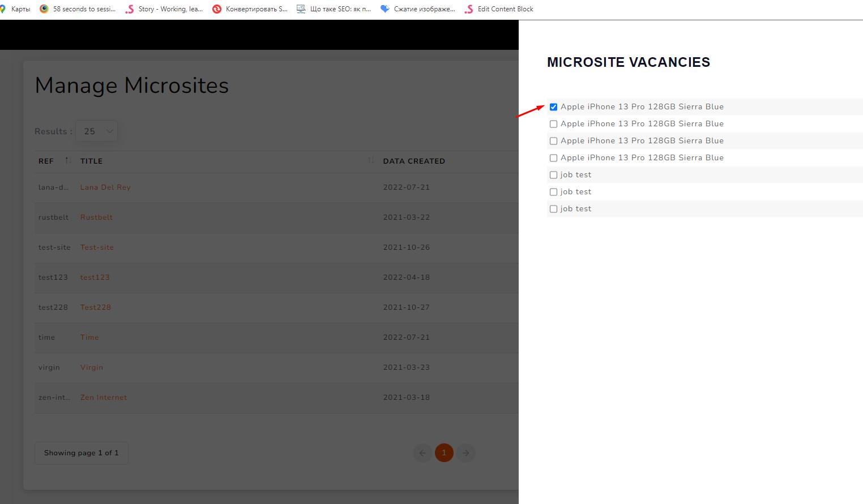Click the 'Showing page 1 of 1' box

[82, 453]
